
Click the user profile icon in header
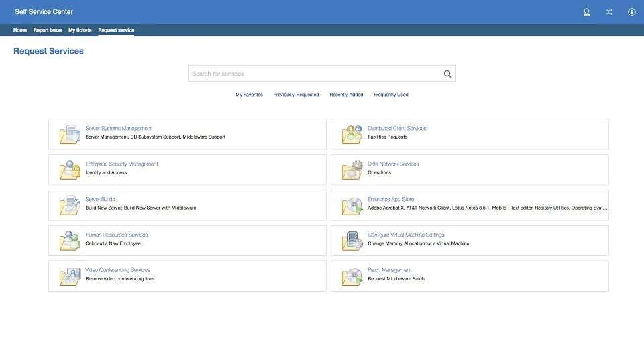tap(586, 12)
